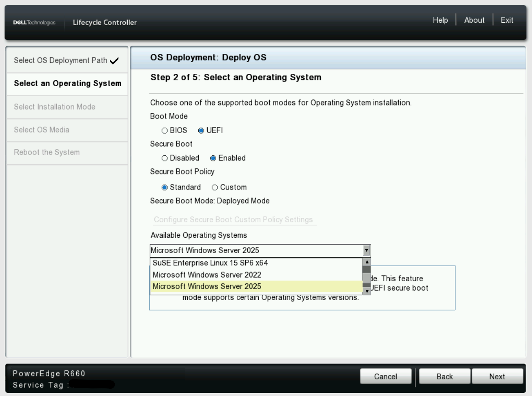The height and width of the screenshot is (396, 532).
Task: Open Select OS Media step
Action: [x=67, y=130]
